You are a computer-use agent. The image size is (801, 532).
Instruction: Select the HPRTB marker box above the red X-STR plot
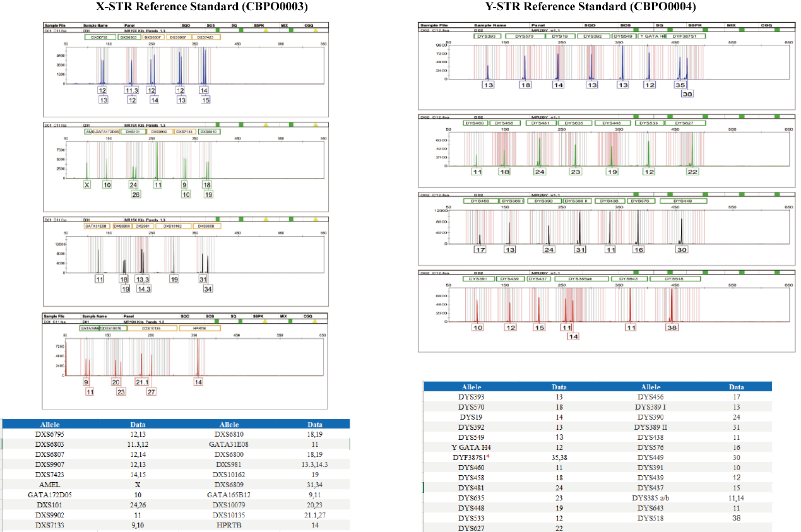199,328
